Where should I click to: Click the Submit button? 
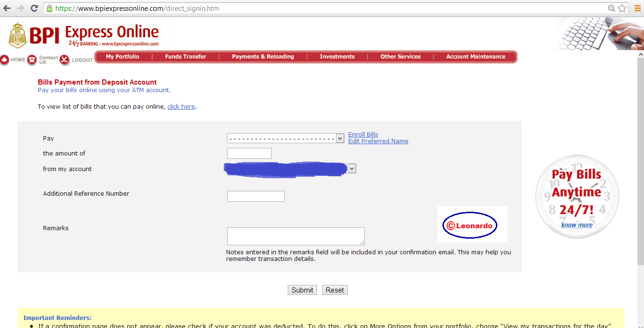tap(302, 290)
